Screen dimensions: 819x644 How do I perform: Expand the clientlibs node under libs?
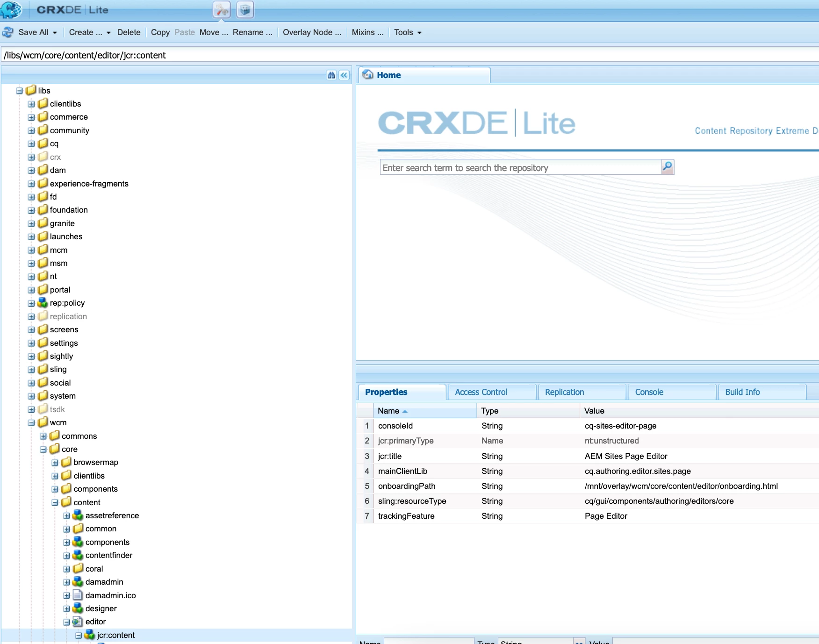tap(31, 104)
